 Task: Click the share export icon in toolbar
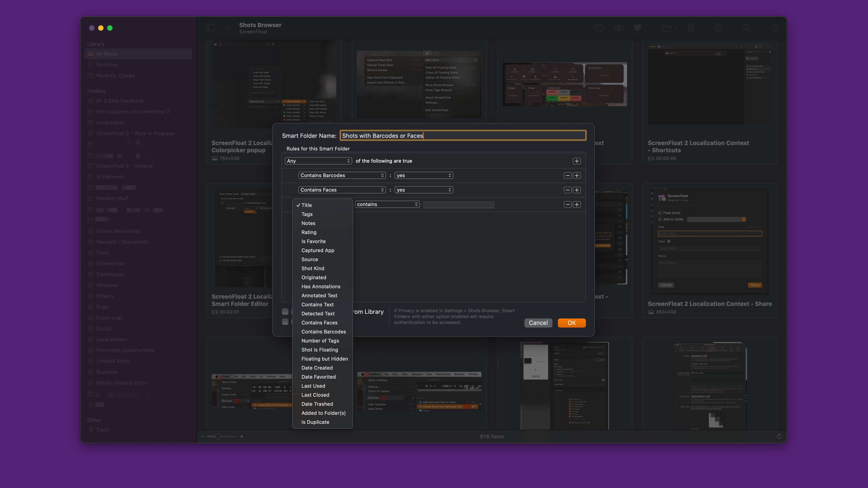719,28
